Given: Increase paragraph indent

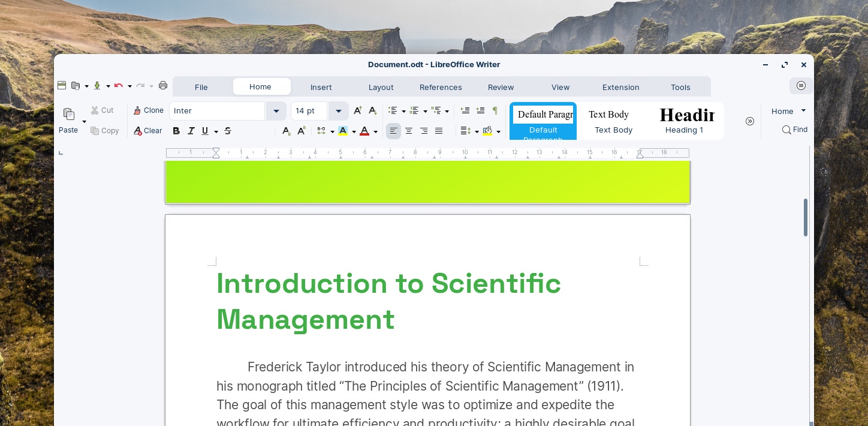Looking at the screenshot, I should [x=465, y=110].
